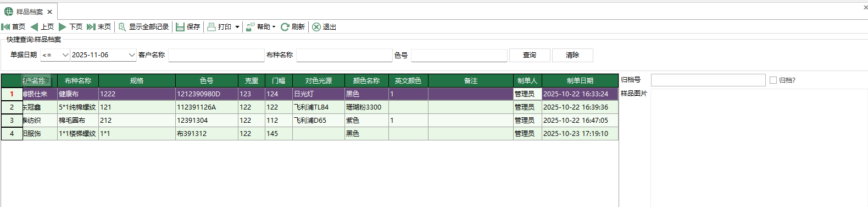Screen dimensions: 868x207
Task: Save the record (保存)
Action: pos(188,27)
